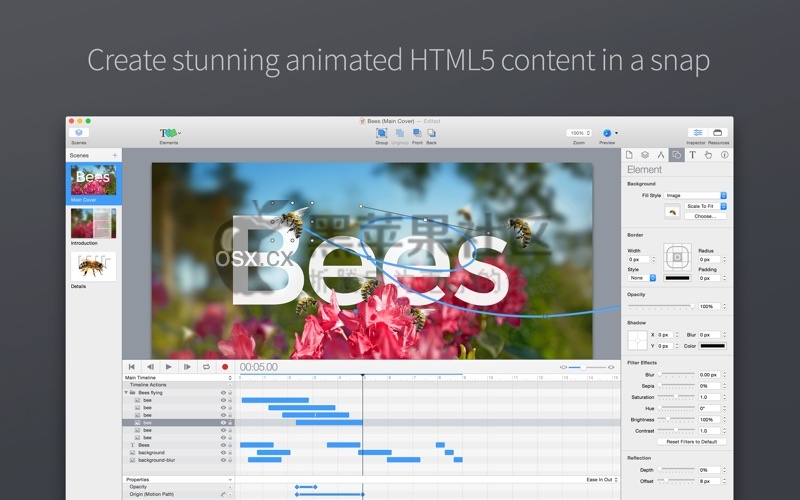This screenshot has width=800, height=500.
Task: Collapse the Bees flying group
Action: pyautogui.click(x=126, y=393)
